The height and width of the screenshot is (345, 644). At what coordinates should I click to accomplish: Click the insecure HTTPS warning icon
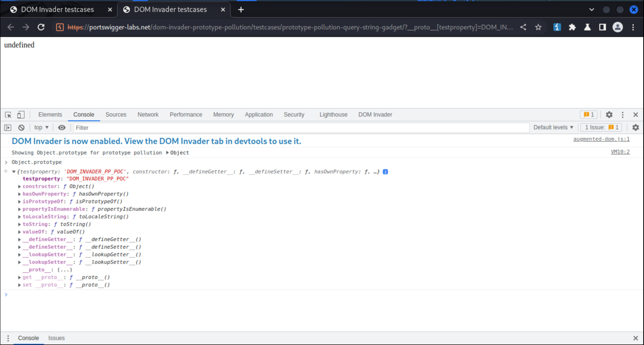click(x=60, y=27)
